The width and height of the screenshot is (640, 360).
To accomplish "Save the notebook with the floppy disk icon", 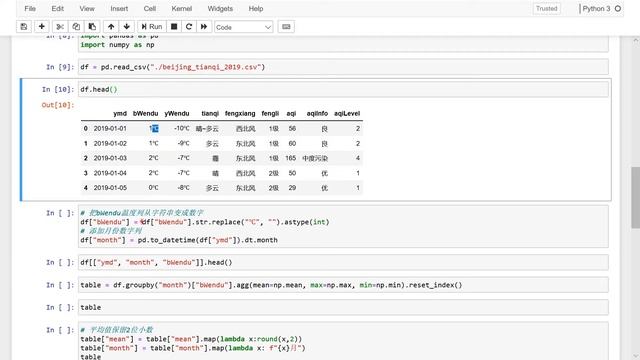I will pyautogui.click(x=24, y=27).
